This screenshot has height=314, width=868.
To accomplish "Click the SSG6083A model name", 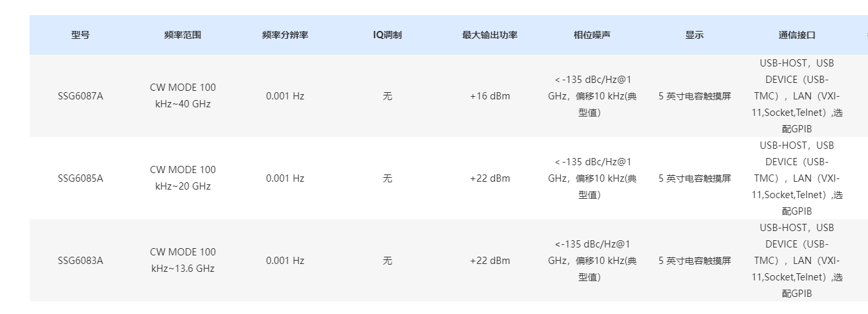I will pyautogui.click(x=80, y=261).
